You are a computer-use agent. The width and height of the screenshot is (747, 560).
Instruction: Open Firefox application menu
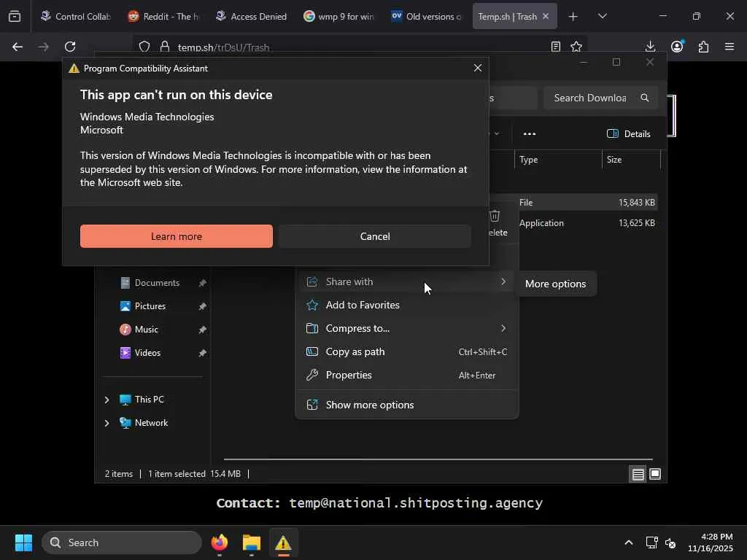point(729,47)
